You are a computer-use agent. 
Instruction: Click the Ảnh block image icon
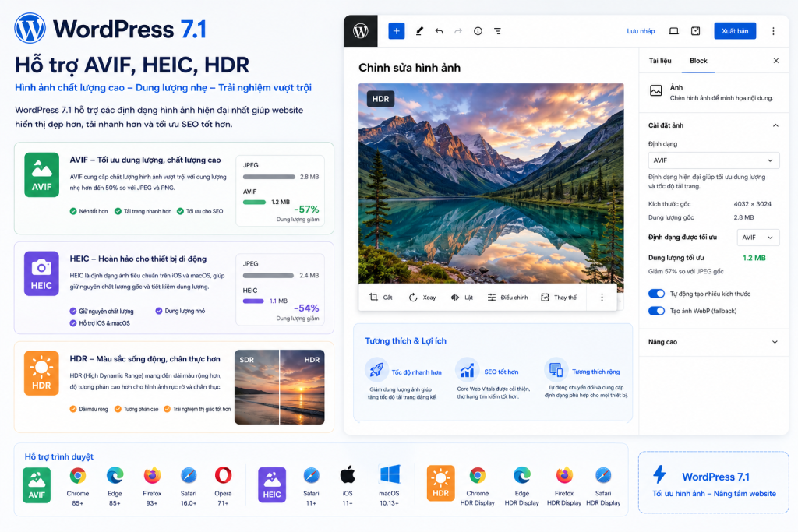point(656,91)
